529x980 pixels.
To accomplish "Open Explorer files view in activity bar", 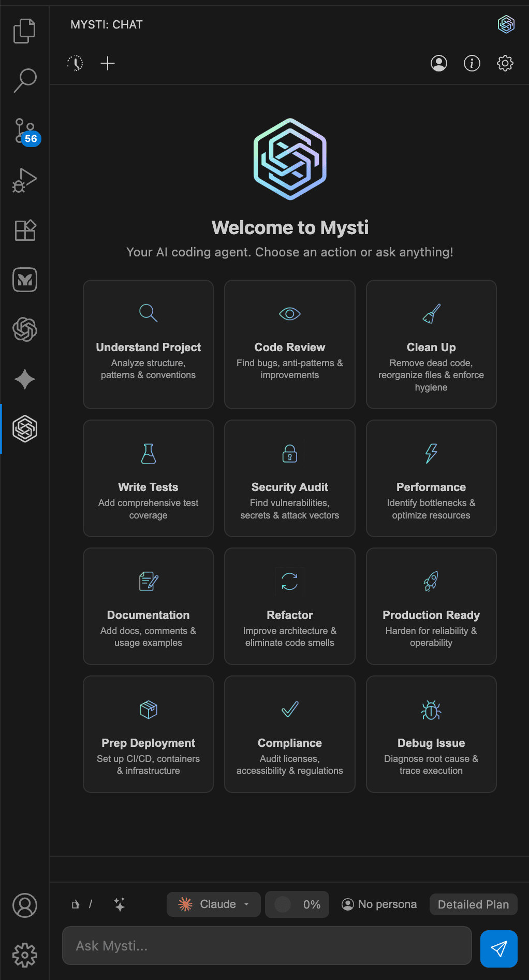I will pos(25,31).
